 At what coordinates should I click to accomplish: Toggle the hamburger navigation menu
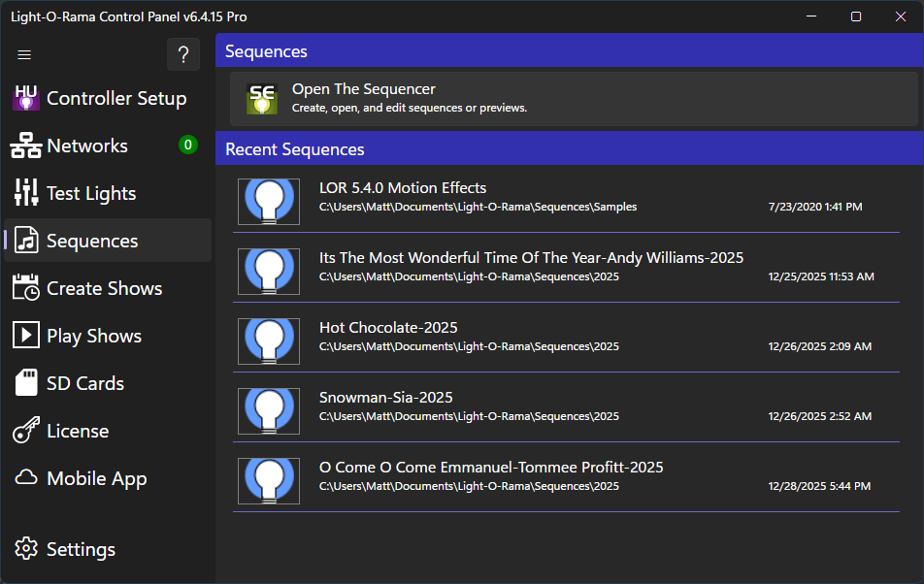pyautogui.click(x=24, y=54)
